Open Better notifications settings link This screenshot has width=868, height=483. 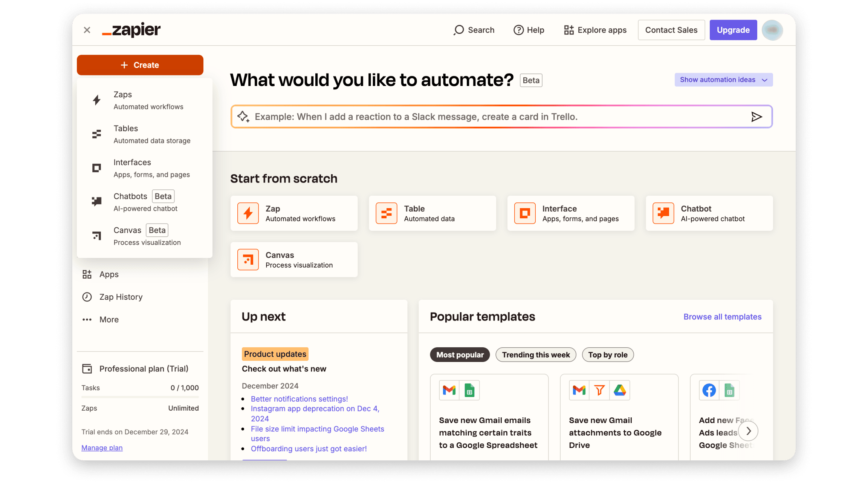tap(300, 399)
